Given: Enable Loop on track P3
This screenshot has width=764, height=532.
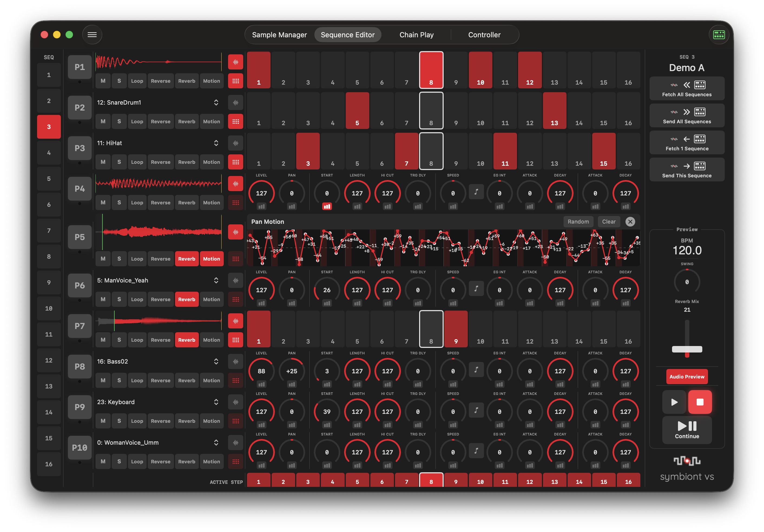Looking at the screenshot, I should tap(137, 162).
